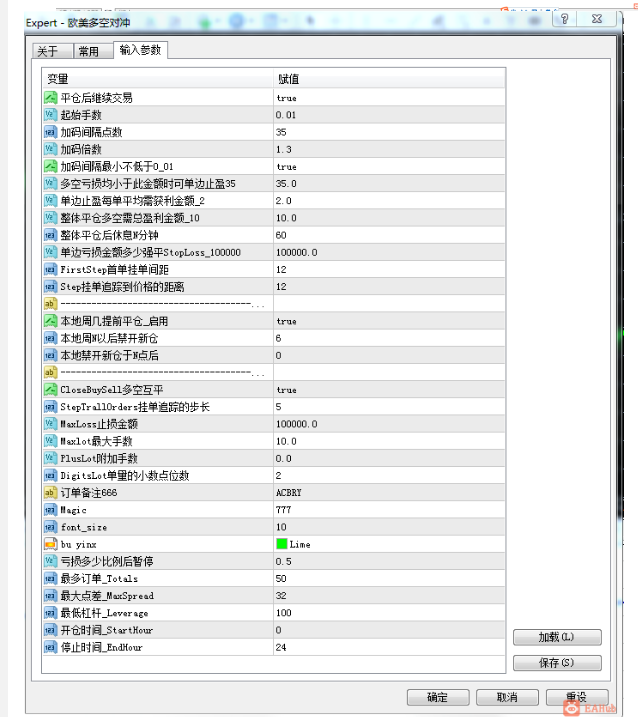
Task: Click true value of 加码间隔最小不低于0_01
Action: coord(287,167)
